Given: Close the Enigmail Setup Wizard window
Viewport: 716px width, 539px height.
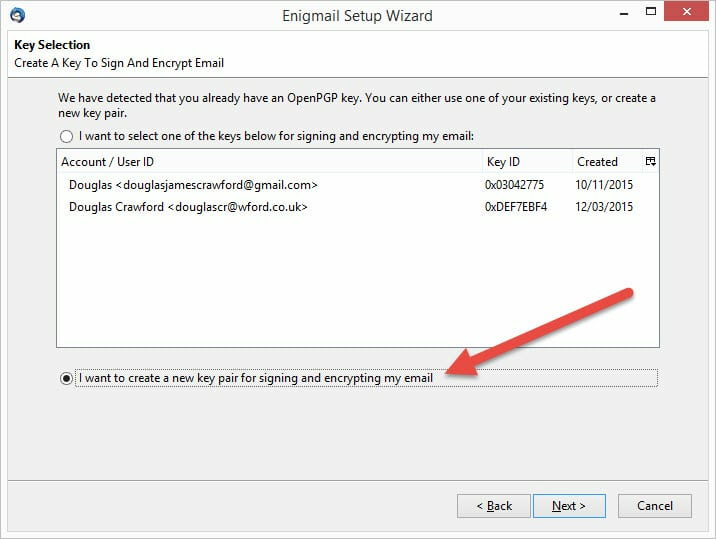Looking at the screenshot, I should click(686, 11).
